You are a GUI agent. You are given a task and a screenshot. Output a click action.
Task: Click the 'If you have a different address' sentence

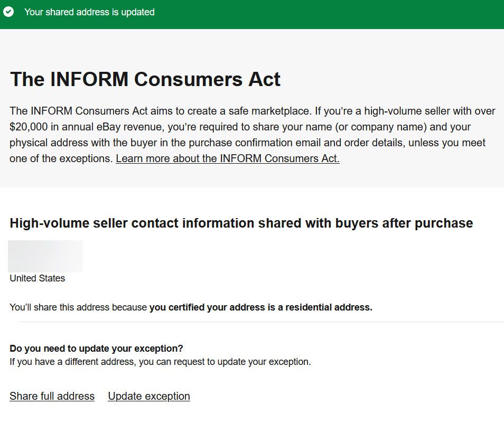pyautogui.click(x=160, y=362)
